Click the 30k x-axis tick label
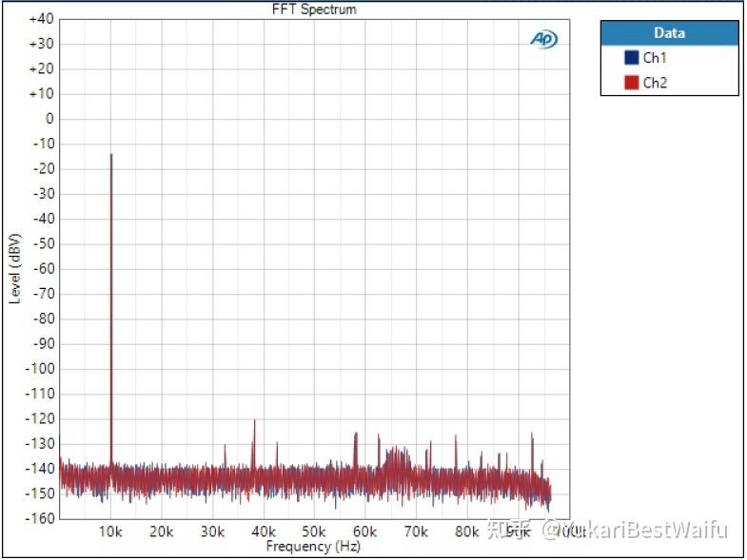Viewport: 747px width, 560px height. point(212,531)
